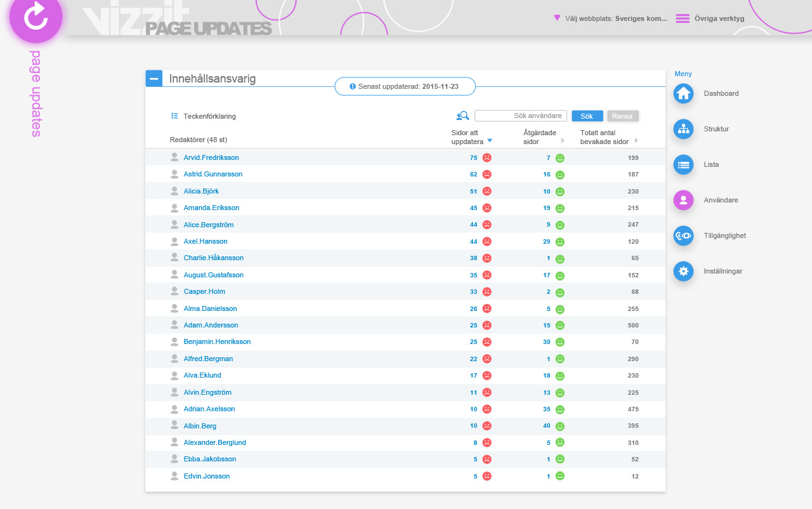Sort by Sidor att uppdatera column
Image resolution: width=812 pixels, height=509 pixels.
[x=489, y=141]
